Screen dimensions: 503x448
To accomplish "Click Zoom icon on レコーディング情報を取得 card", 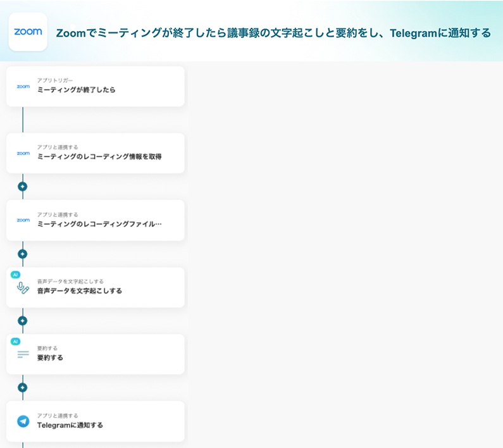I will pyautogui.click(x=23, y=153).
